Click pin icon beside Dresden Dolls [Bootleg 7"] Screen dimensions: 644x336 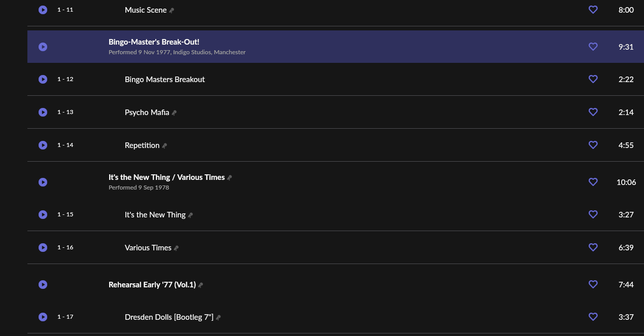(218, 318)
